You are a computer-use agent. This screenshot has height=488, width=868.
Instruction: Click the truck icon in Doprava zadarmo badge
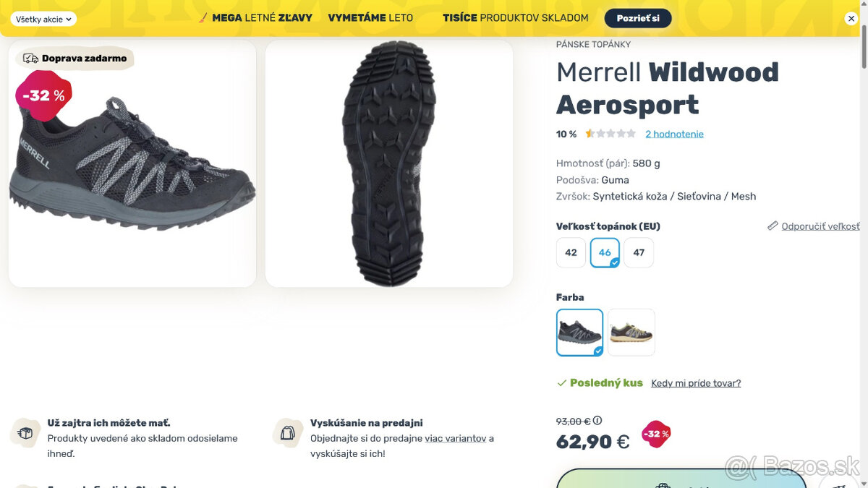(32, 58)
